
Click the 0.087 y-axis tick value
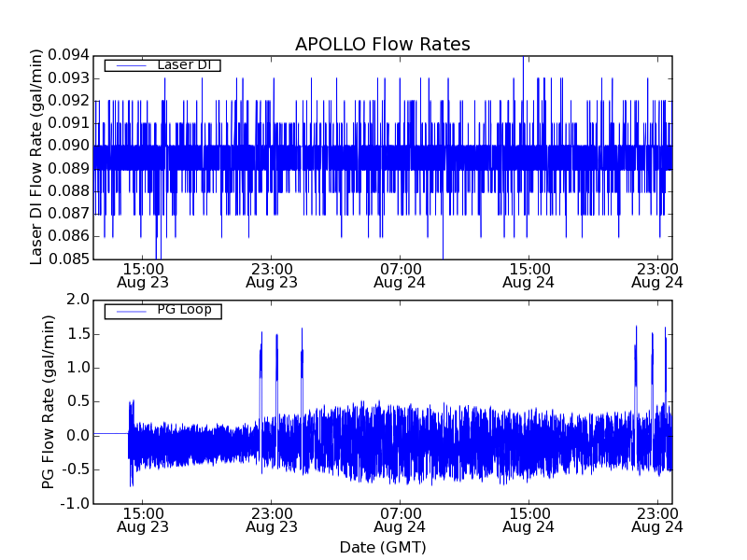click(x=68, y=214)
